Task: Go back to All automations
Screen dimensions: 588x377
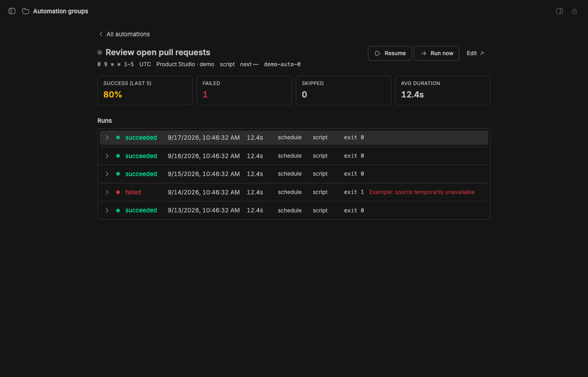Action: [x=124, y=34]
